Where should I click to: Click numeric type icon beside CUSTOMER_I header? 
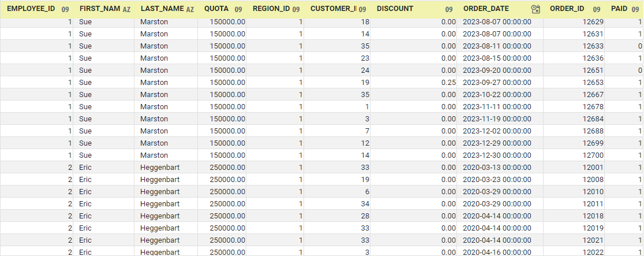click(x=362, y=9)
